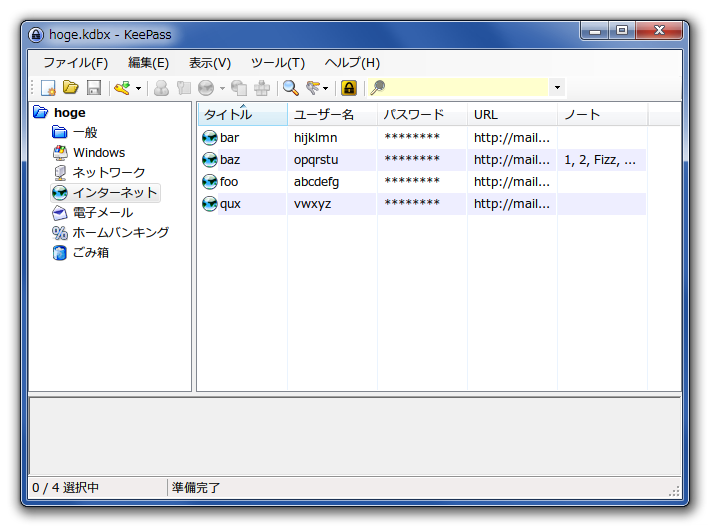Click the Find magnifier toolbar icon
This screenshot has height=527, width=710.
290,88
